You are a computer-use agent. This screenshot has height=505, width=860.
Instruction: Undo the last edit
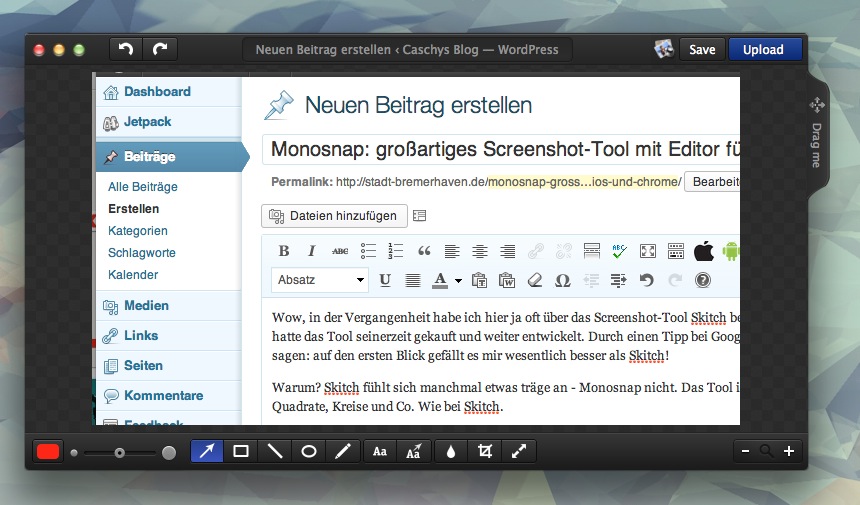click(125, 49)
